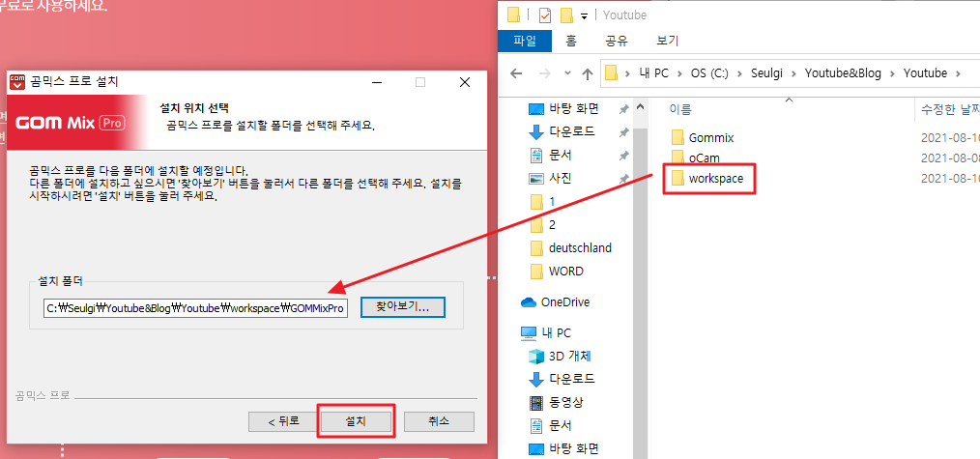Open pinned 바탕 화면 in quick access

(574, 108)
